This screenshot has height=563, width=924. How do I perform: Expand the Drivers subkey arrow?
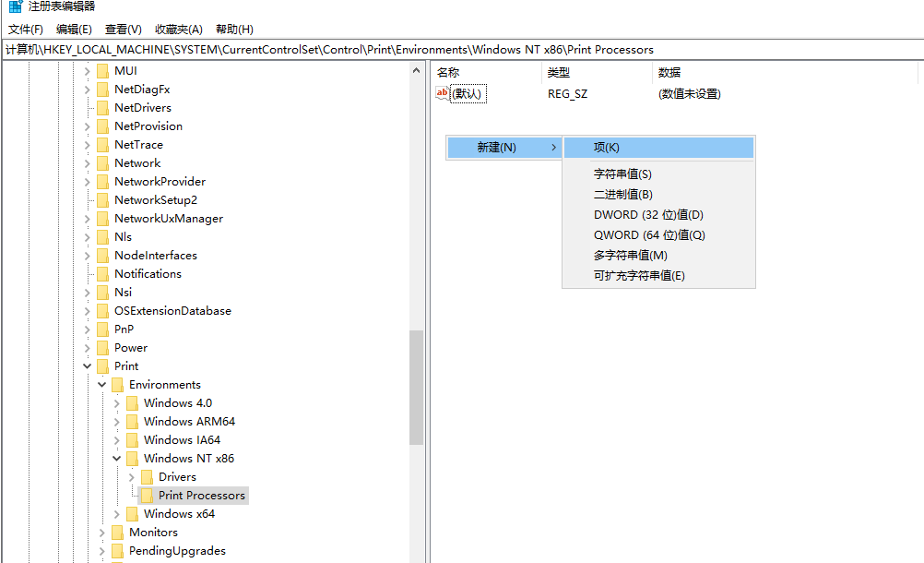(x=131, y=477)
